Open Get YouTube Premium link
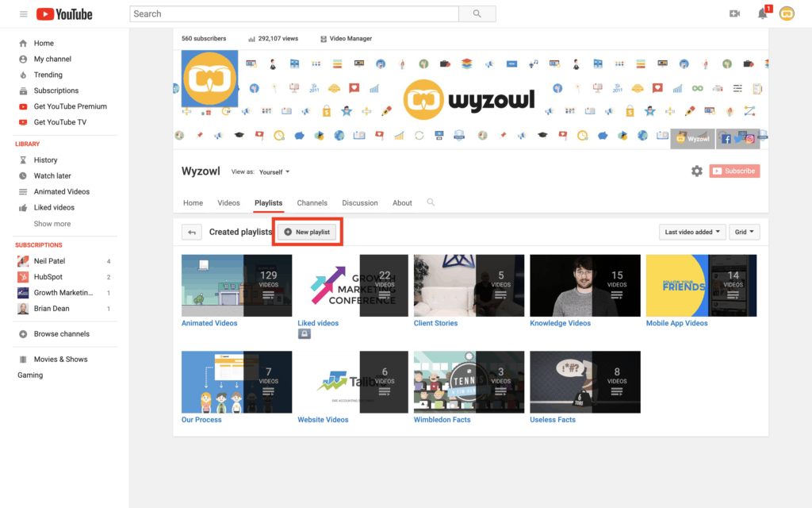The height and width of the screenshot is (508, 812). pos(71,106)
